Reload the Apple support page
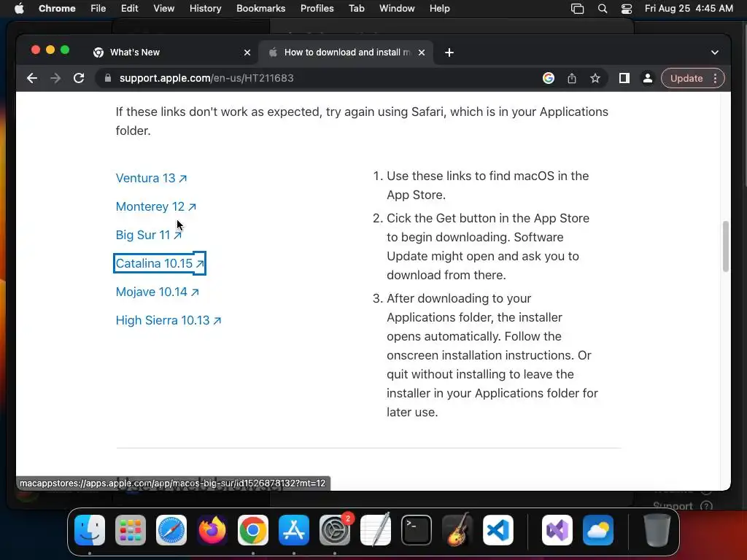The image size is (747, 560). click(x=79, y=78)
